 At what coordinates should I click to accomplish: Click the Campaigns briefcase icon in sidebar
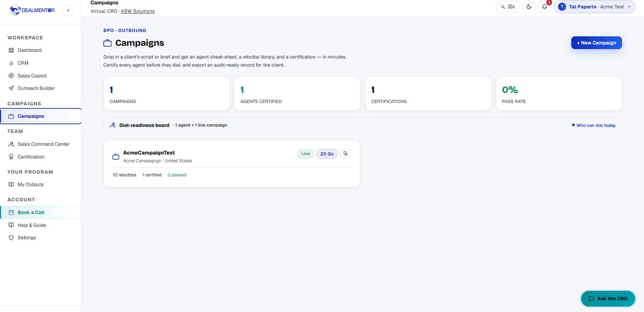(11, 116)
